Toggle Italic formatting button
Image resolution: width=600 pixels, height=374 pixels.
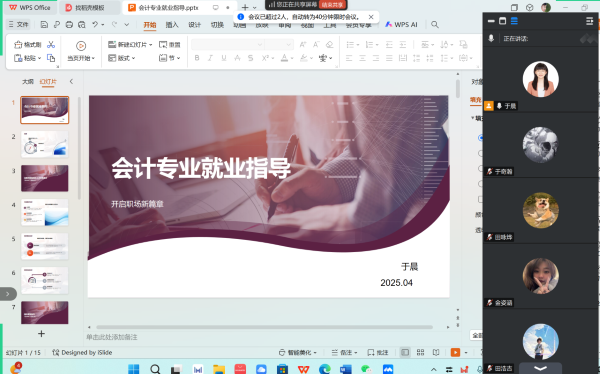210,58
